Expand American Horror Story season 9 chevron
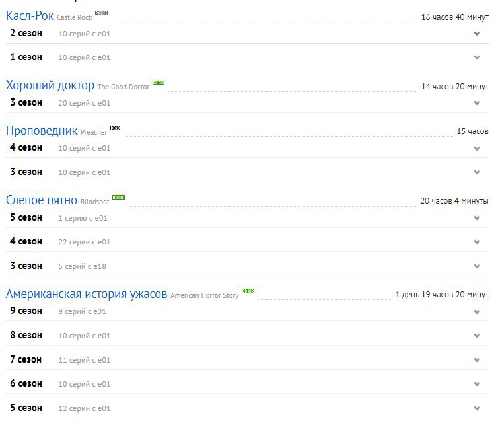This screenshot has height=448, width=496. click(477, 312)
